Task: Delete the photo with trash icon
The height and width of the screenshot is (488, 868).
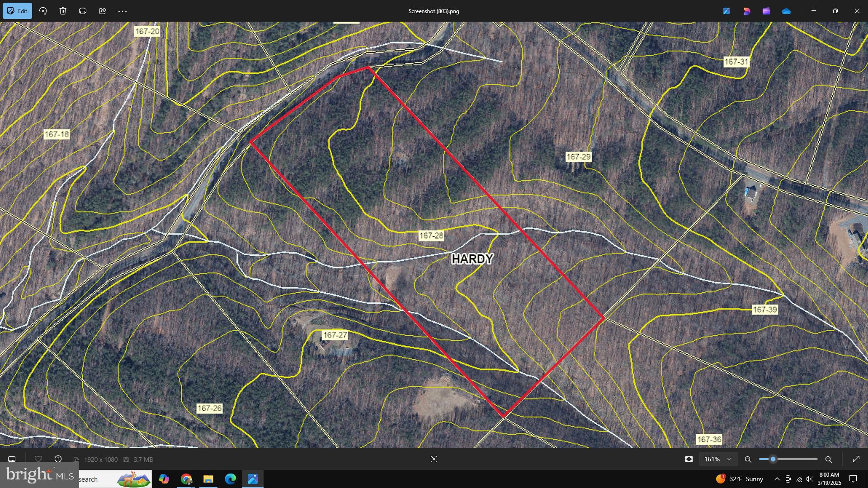Action: pos(63,11)
